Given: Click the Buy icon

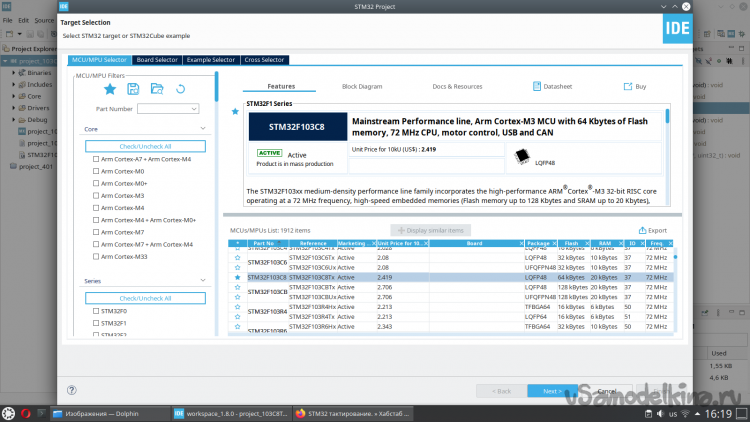Looking at the screenshot, I should pyautogui.click(x=628, y=87).
